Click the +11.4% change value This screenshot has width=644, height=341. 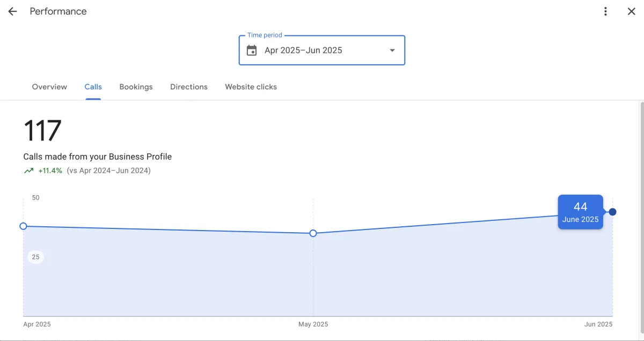coord(50,171)
